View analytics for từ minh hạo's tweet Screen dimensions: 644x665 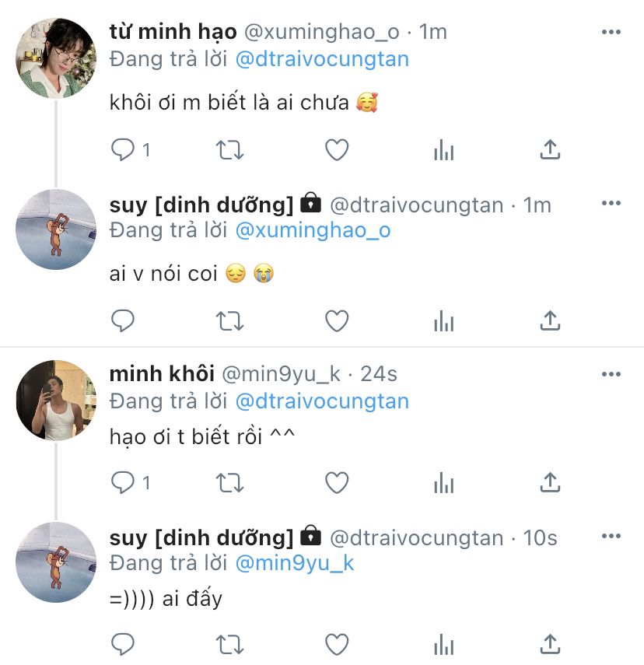(x=443, y=150)
